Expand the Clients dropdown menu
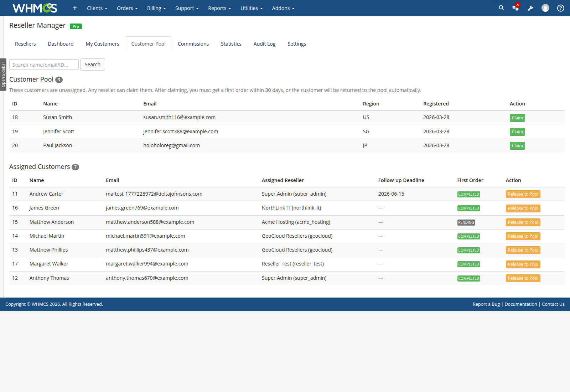Image resolution: width=570 pixels, height=392 pixels. [97, 8]
